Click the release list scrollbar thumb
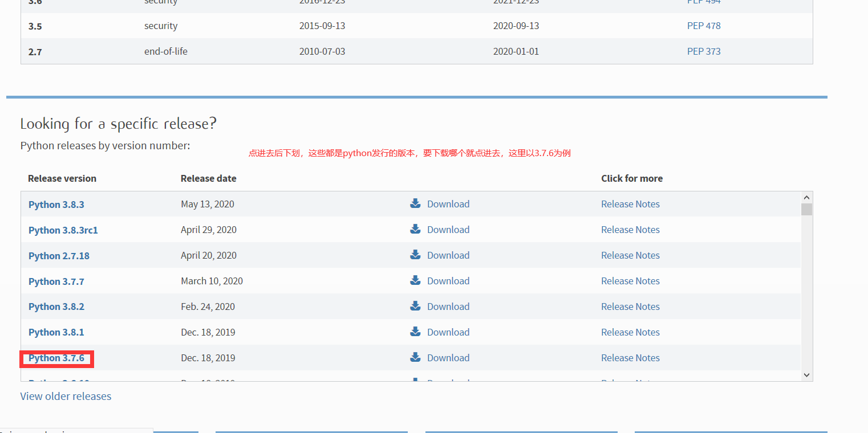The image size is (868, 433). click(806, 209)
